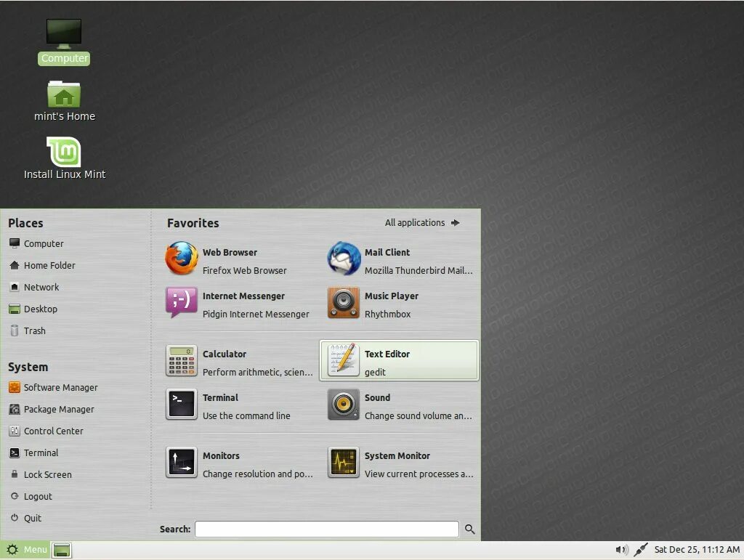Click the clock showing Sat Dec 25
Image resolution: width=744 pixels, height=560 pixels.
click(697, 550)
